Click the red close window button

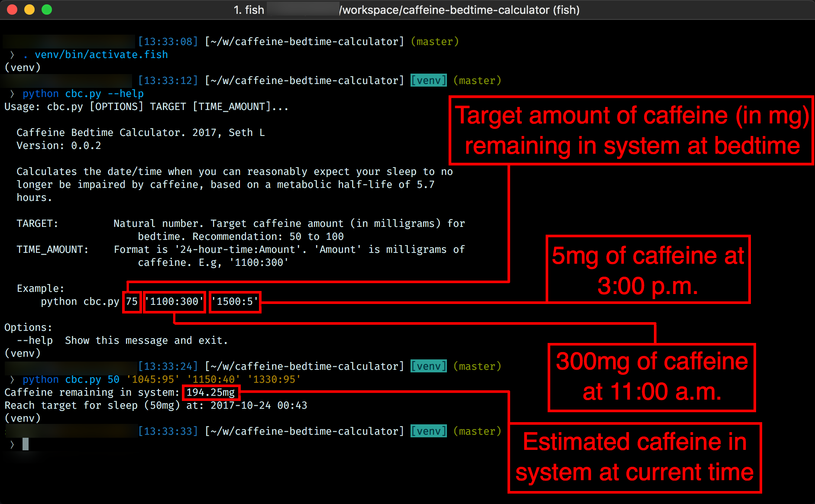tap(12, 10)
